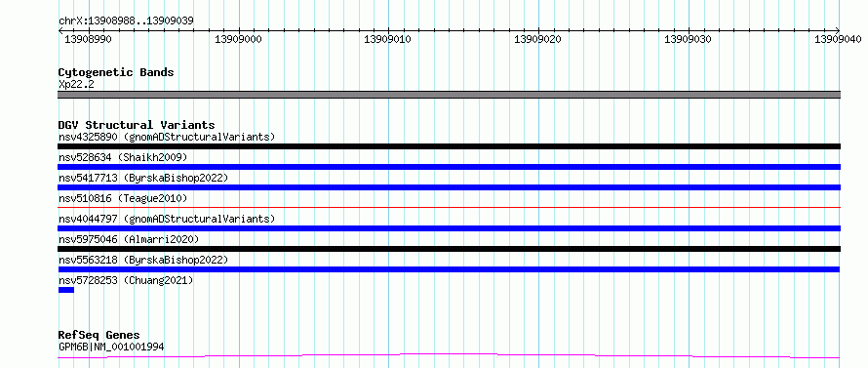The height and width of the screenshot is (368, 868).
Task: Select gene label GPM6B|NM_001001994
Action: [111, 347]
